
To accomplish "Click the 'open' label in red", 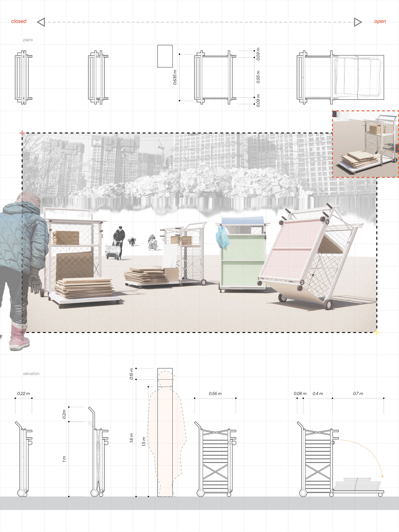I will pyautogui.click(x=380, y=21).
